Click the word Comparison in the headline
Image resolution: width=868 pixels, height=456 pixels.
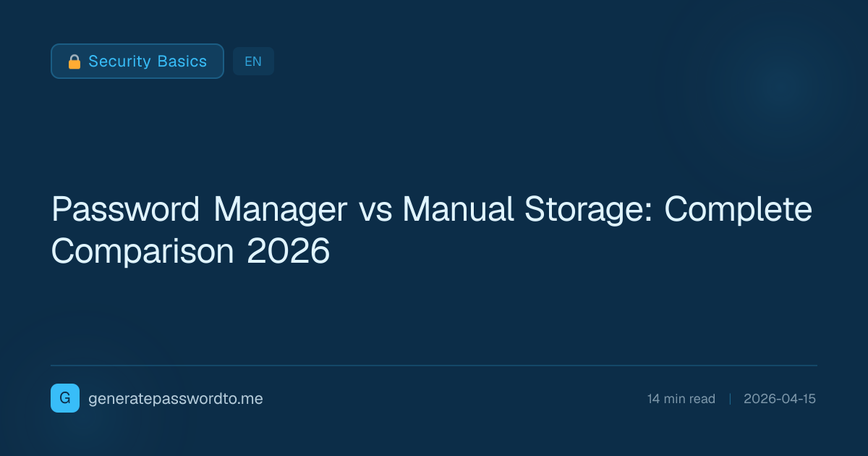(x=142, y=252)
